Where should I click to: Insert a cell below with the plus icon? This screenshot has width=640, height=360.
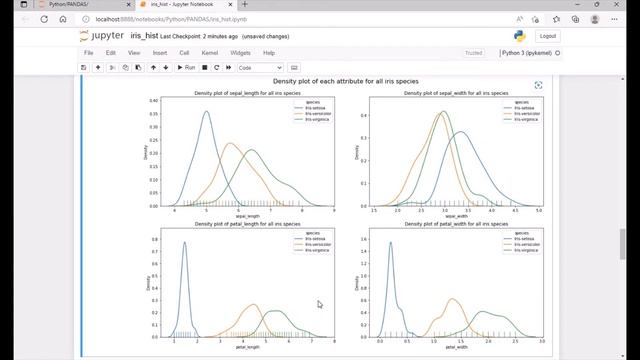(98, 68)
